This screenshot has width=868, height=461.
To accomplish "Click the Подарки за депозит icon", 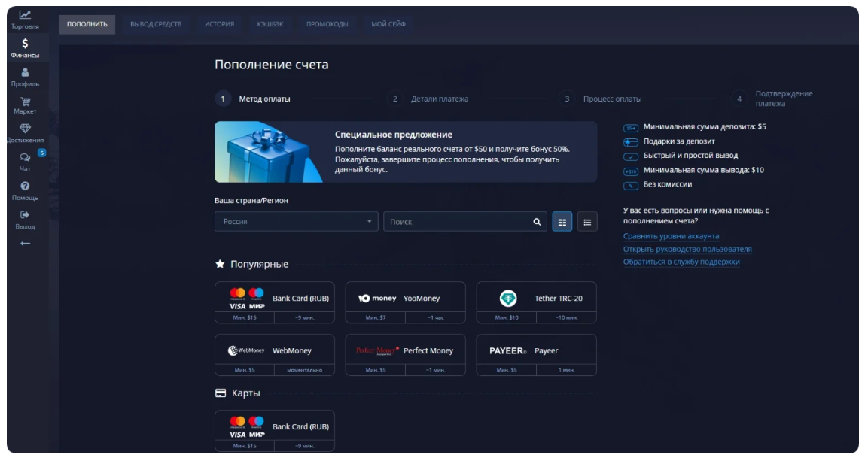I will pos(631,142).
